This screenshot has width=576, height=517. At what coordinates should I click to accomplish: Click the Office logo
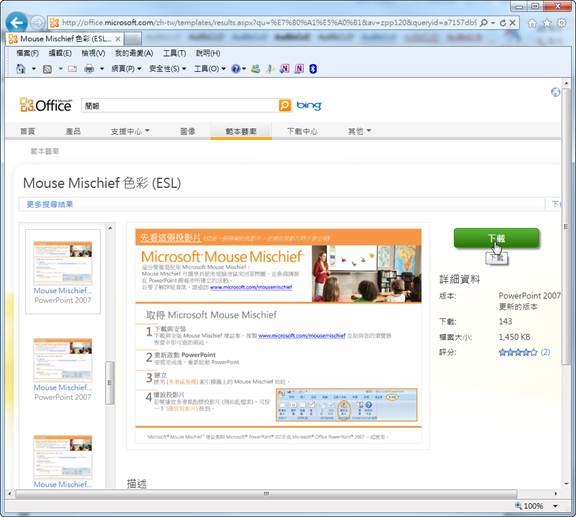(x=46, y=105)
